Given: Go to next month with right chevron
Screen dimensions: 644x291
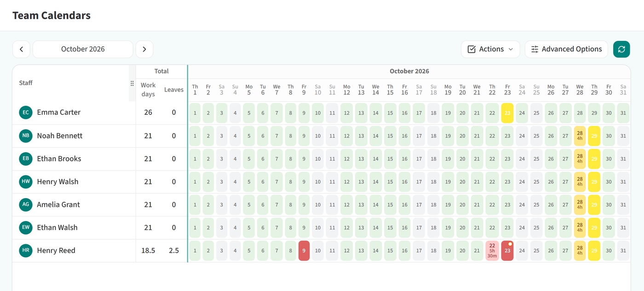Looking at the screenshot, I should click(144, 49).
